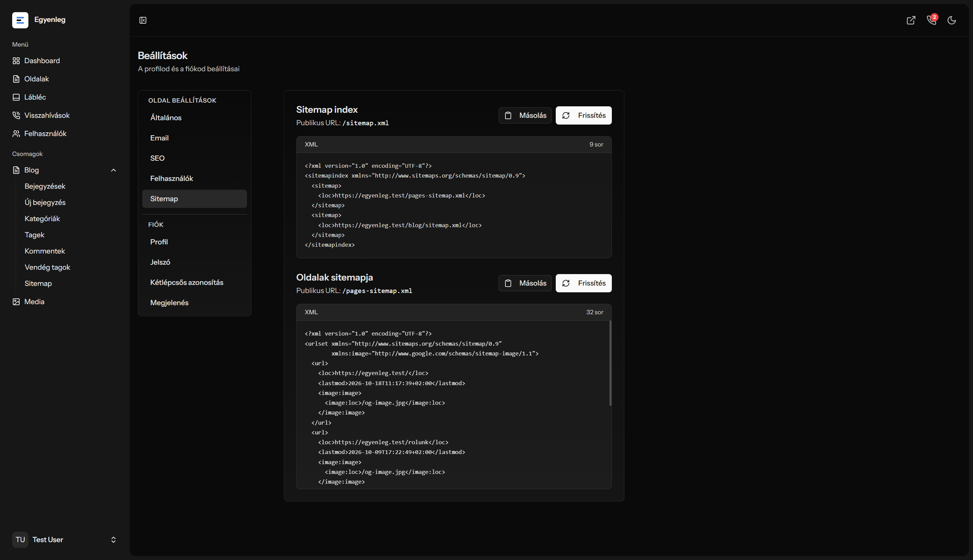The width and height of the screenshot is (973, 560).
Task: Open the Profil account settings
Action: (x=194, y=242)
